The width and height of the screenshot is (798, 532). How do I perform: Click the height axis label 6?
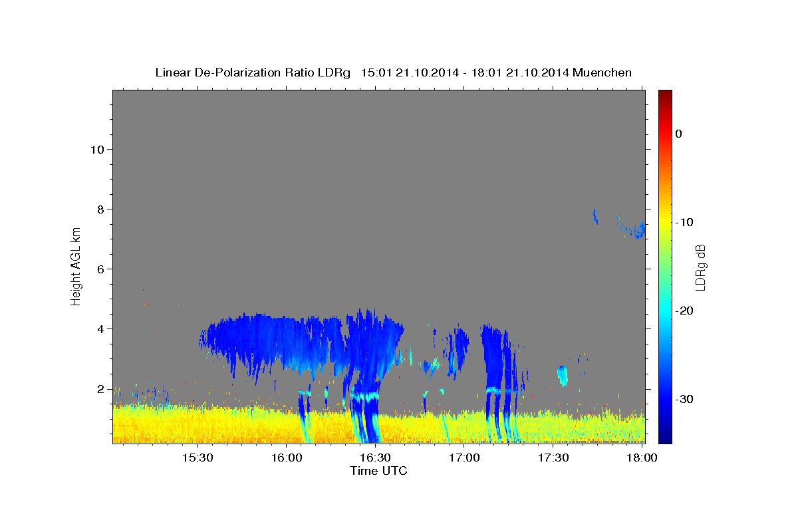tap(100, 269)
